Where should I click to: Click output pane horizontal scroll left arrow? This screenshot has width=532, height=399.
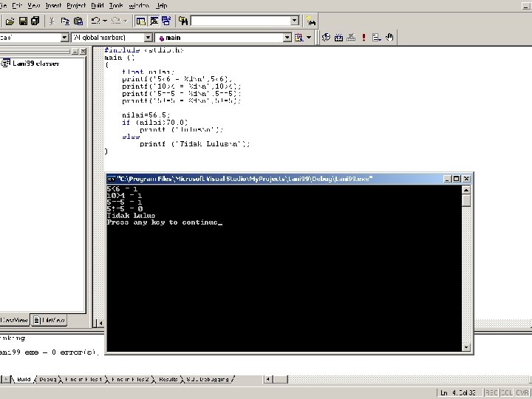(267, 379)
